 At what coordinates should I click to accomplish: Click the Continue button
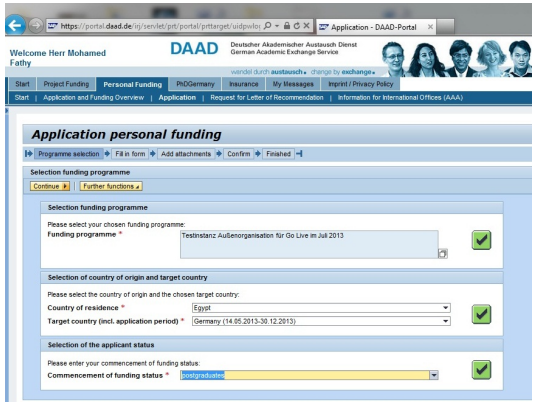50,186
